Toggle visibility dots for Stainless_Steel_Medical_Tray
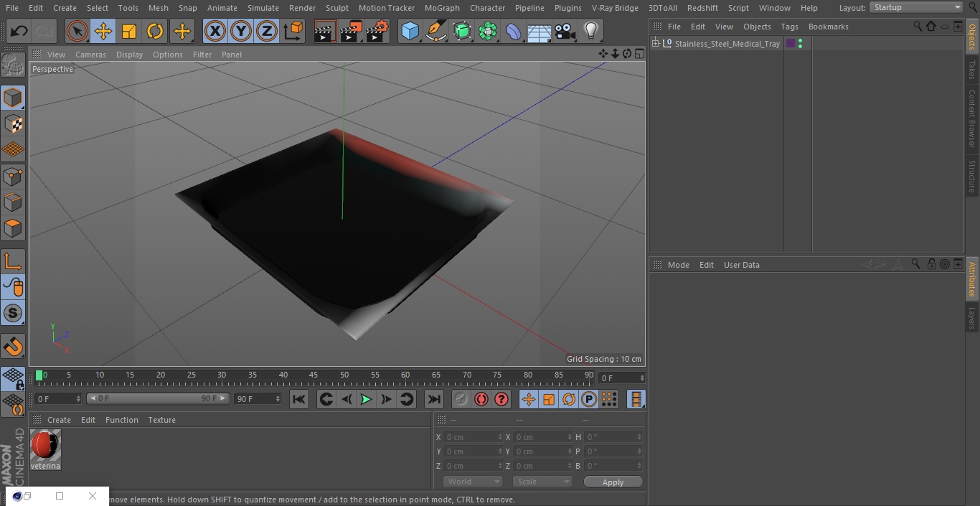980x506 pixels. pyautogui.click(x=800, y=43)
